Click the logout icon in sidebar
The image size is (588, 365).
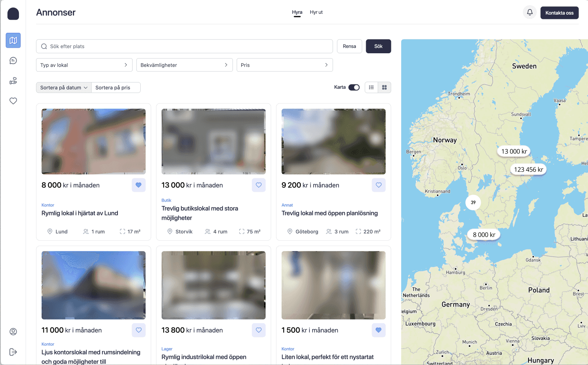pos(13,352)
